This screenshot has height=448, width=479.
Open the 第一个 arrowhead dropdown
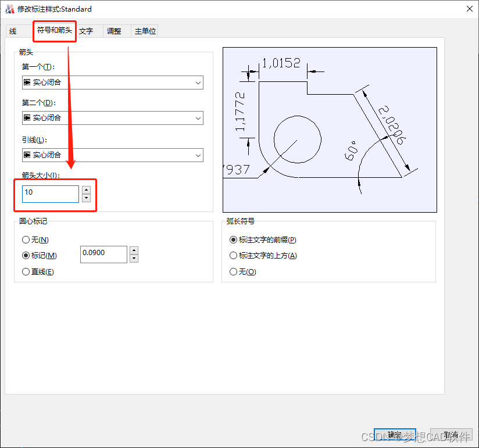point(113,83)
